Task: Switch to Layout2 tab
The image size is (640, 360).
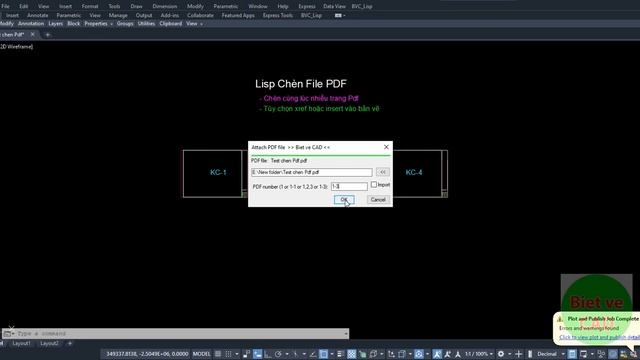Action: pyautogui.click(x=49, y=344)
